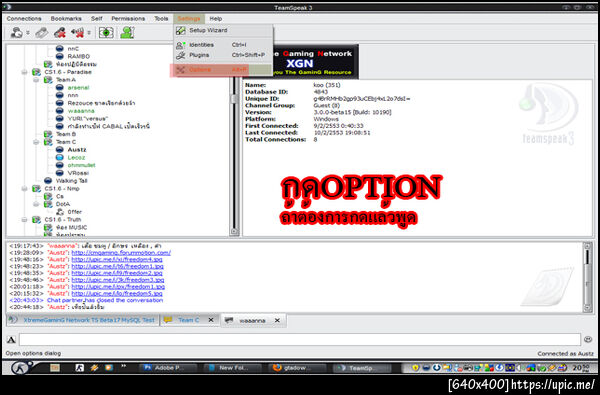
Task: Collapse the CS1.6 - Paradise channel
Action: tap(24, 72)
